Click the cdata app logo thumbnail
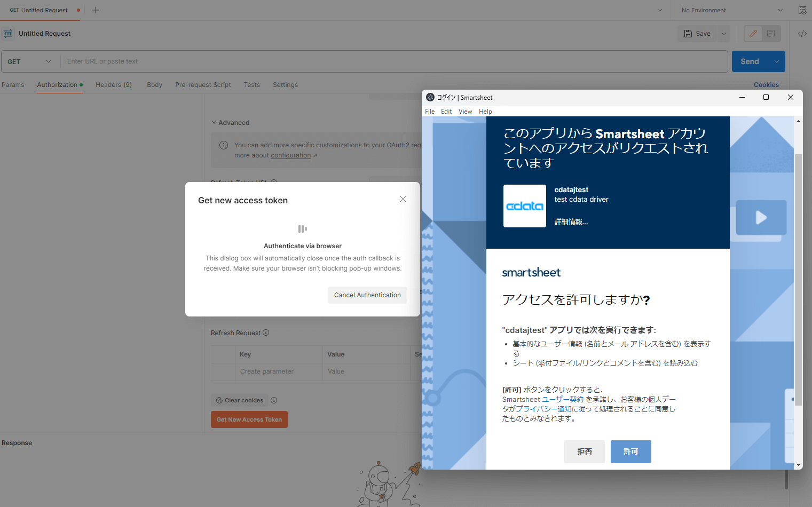Image resolution: width=812 pixels, height=507 pixels. 525,206
